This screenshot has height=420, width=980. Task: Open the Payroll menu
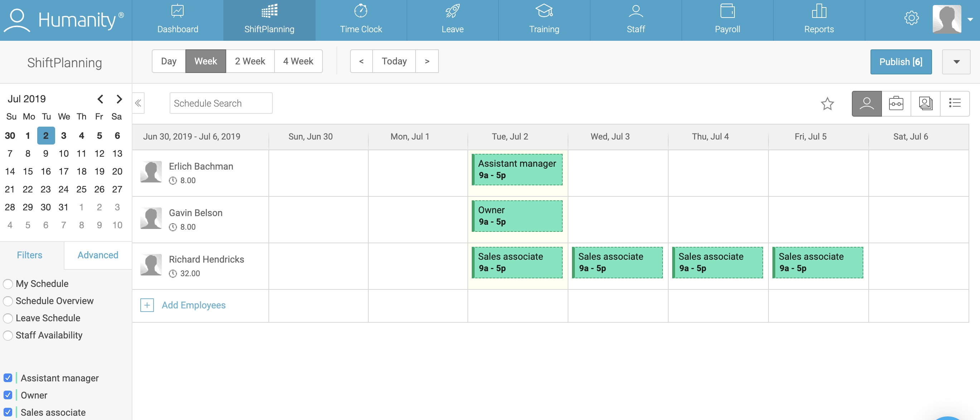coord(727,20)
